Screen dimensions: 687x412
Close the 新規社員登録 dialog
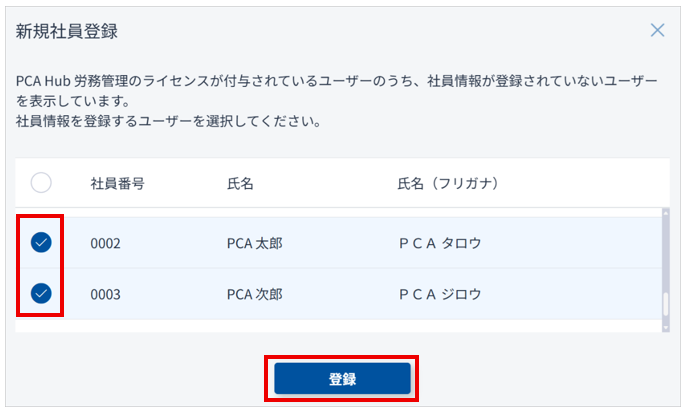click(x=657, y=30)
